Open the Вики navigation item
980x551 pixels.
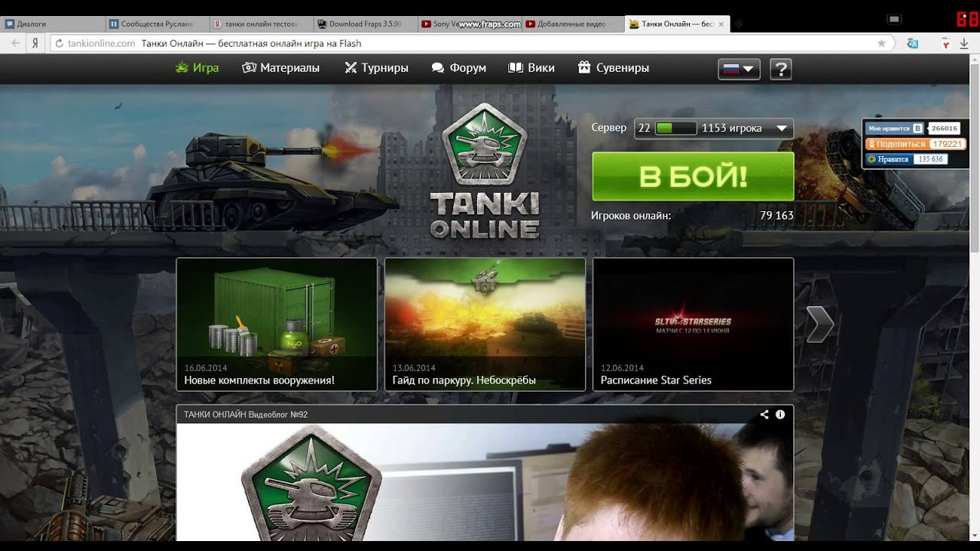(x=531, y=68)
